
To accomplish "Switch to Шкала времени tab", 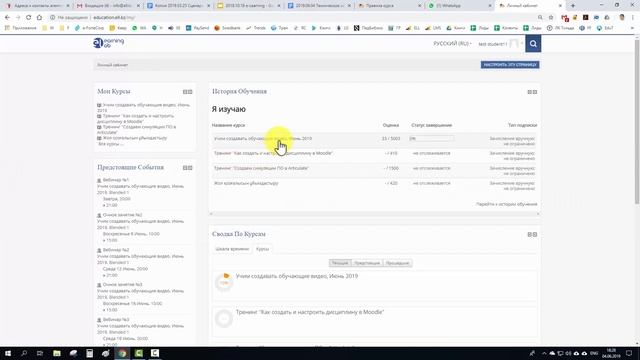I will 232,249.
